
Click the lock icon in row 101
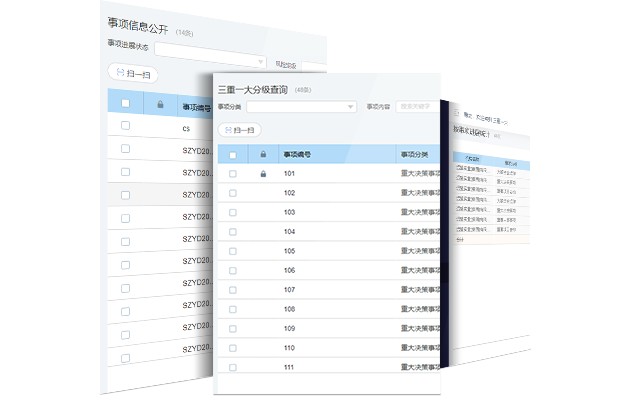pos(263,174)
